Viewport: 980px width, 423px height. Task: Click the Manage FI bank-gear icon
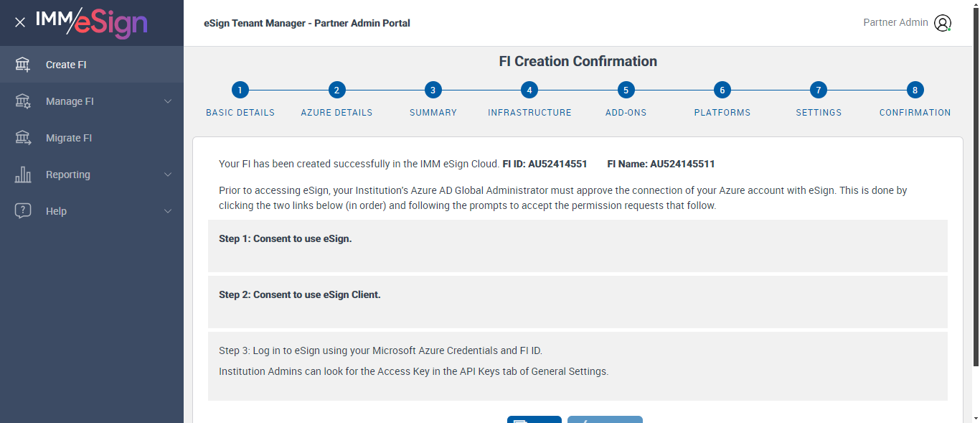click(x=23, y=101)
